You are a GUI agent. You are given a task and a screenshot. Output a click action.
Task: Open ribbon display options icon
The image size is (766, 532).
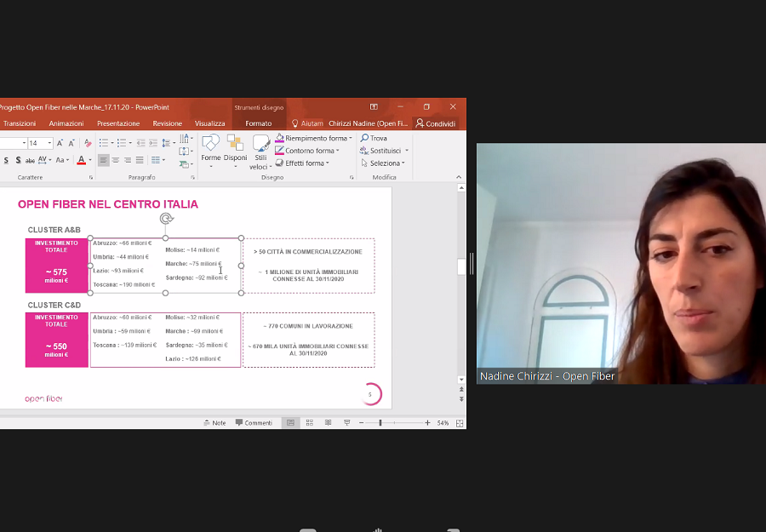click(374, 107)
